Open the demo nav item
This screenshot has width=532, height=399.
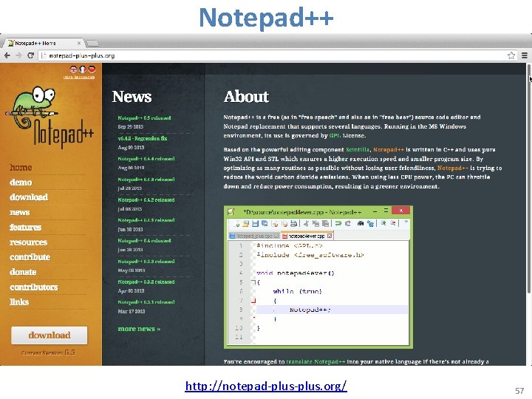pos(21,183)
